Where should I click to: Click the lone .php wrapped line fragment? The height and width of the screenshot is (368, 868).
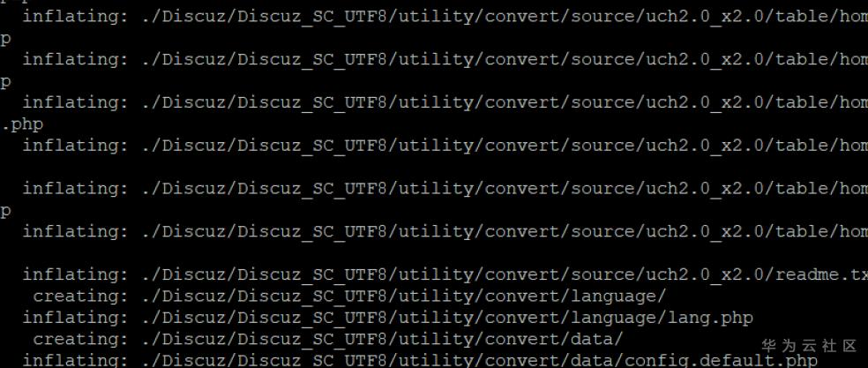click(x=22, y=124)
